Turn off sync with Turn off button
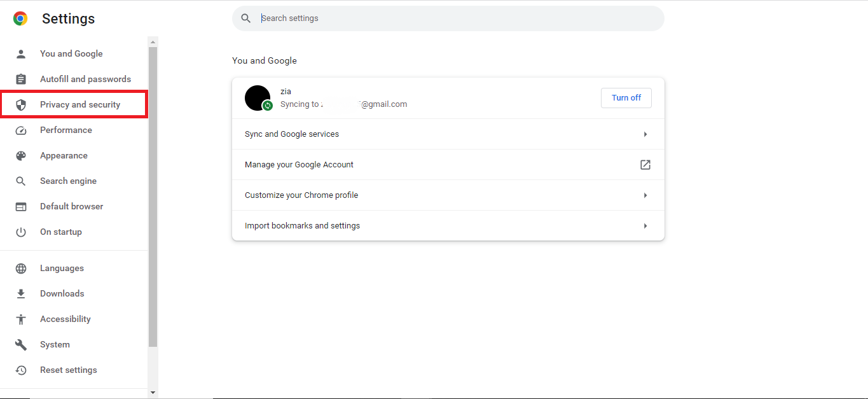The image size is (868, 399). (x=626, y=98)
